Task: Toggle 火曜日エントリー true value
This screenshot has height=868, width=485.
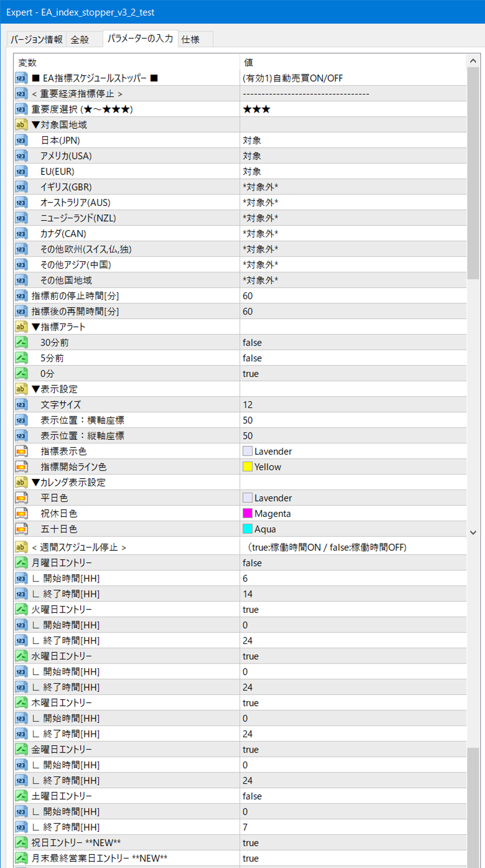Action: (250, 610)
